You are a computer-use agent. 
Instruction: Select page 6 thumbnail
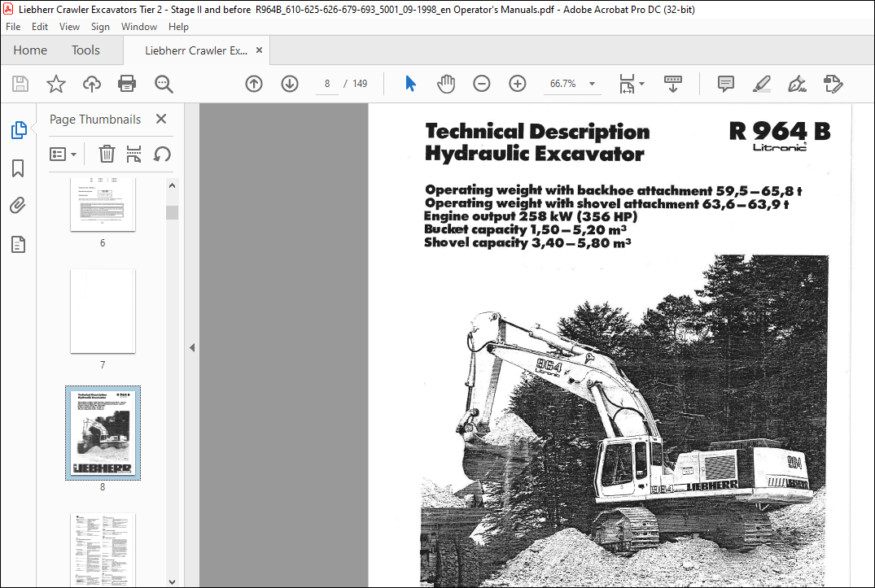[103, 205]
